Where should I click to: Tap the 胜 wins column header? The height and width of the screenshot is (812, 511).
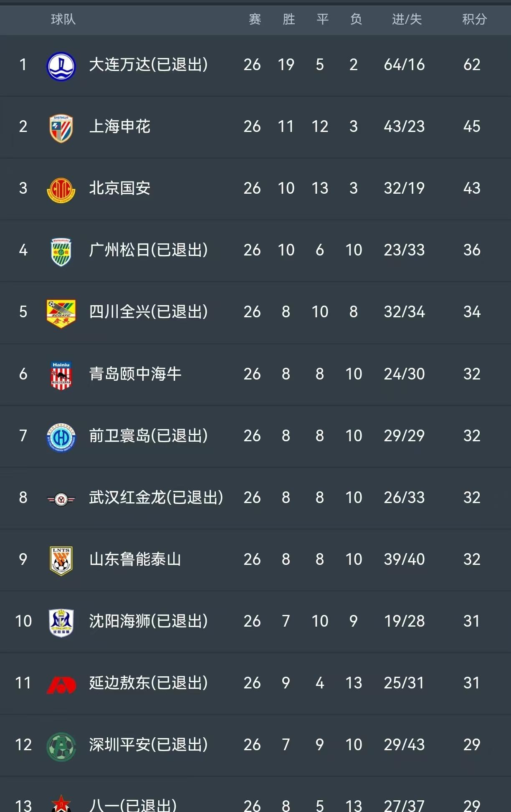click(x=288, y=19)
